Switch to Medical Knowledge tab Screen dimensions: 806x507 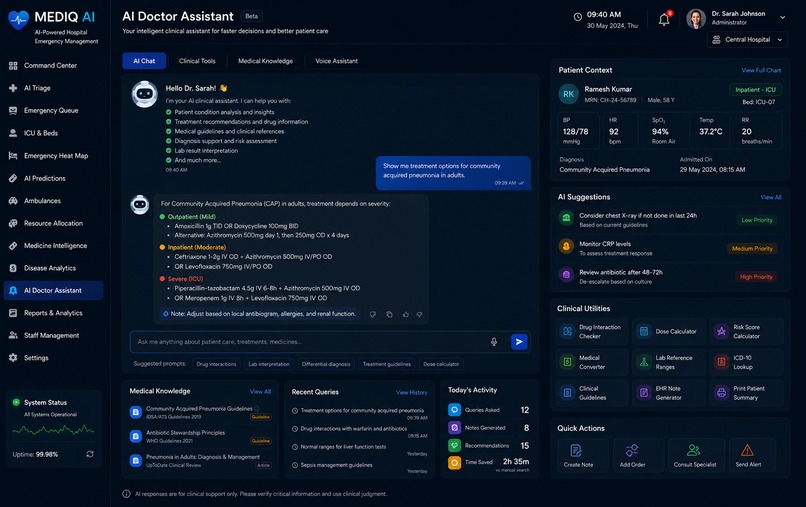(x=265, y=61)
